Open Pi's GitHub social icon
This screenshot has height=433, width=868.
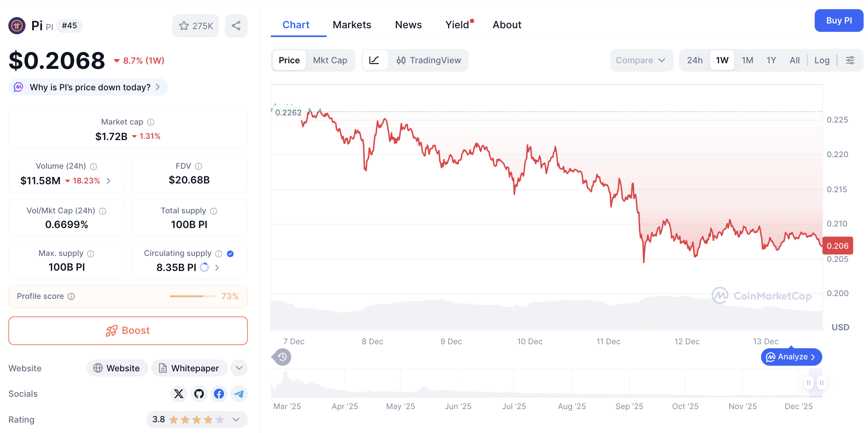pos(199,394)
